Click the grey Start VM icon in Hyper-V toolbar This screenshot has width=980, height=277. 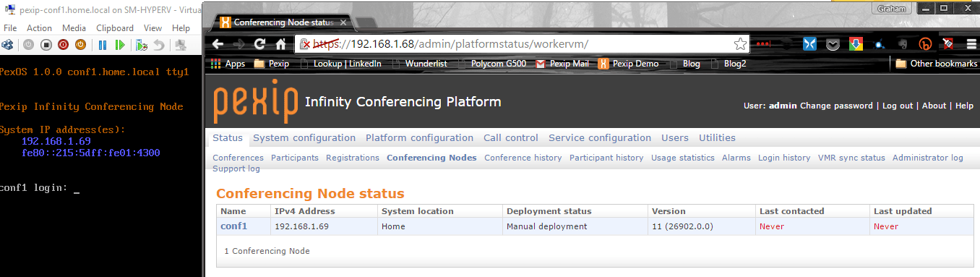point(29,45)
